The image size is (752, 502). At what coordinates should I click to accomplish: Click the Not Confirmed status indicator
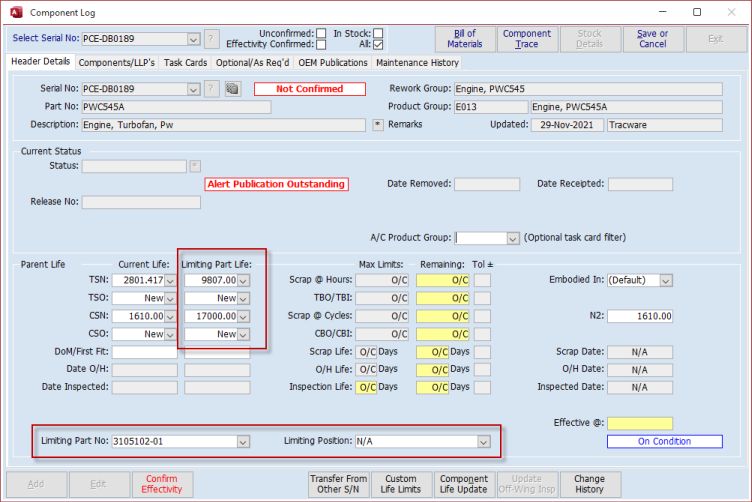[x=310, y=89]
